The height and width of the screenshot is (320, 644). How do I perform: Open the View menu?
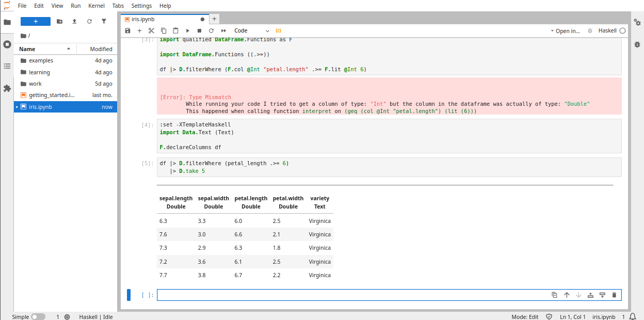57,6
